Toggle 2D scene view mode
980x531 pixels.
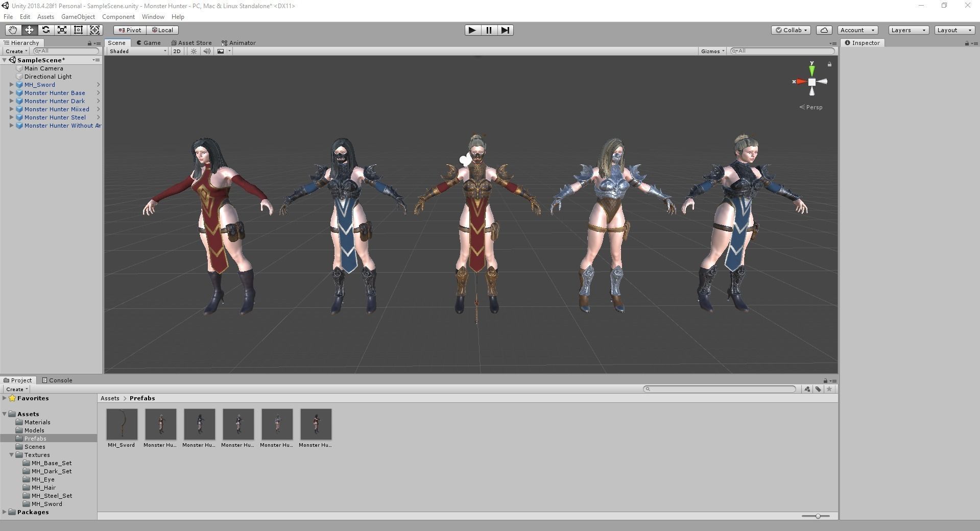click(177, 51)
